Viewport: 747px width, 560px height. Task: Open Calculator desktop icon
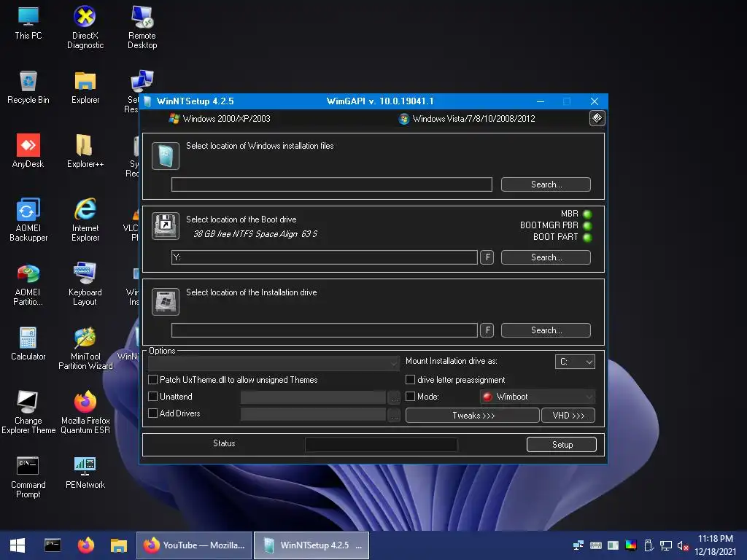coord(28,343)
